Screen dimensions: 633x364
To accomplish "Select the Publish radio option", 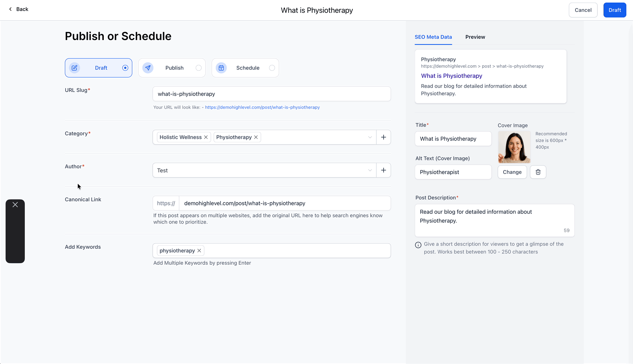I will coord(199,68).
